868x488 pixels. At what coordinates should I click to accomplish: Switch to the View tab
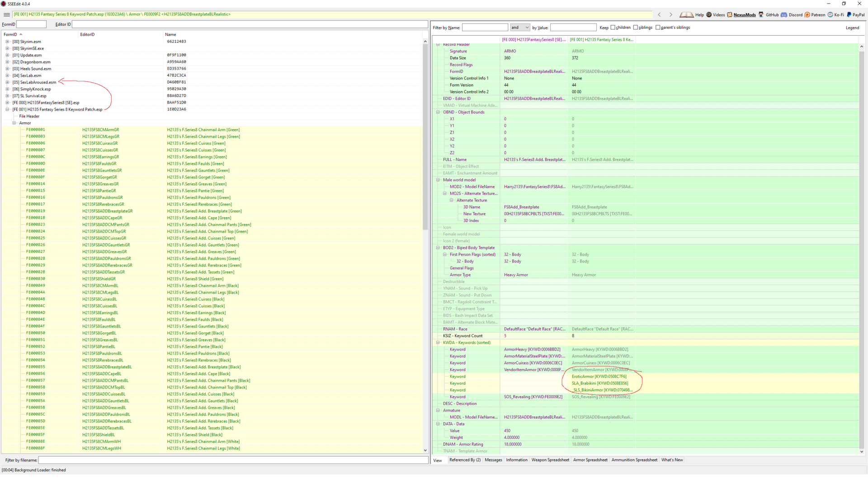438,460
